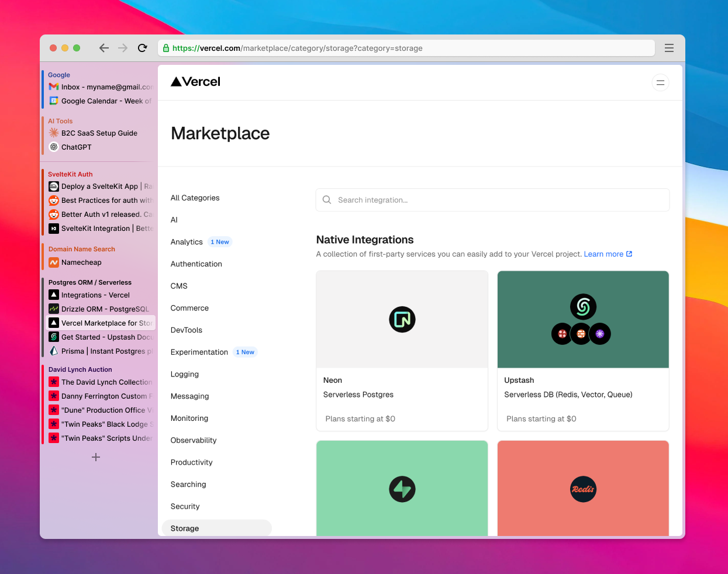
Task: Click the Drizzle ORM favicon
Action: click(54, 309)
